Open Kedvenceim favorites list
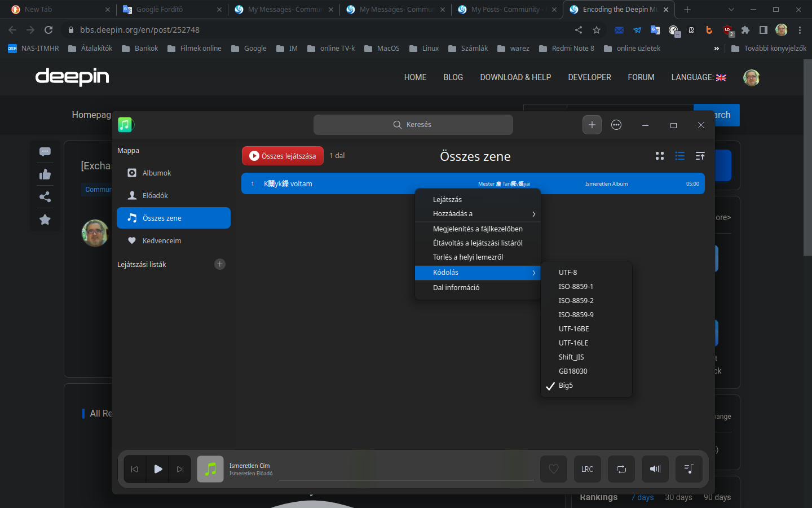Screen dimensions: 812x508 174,240
